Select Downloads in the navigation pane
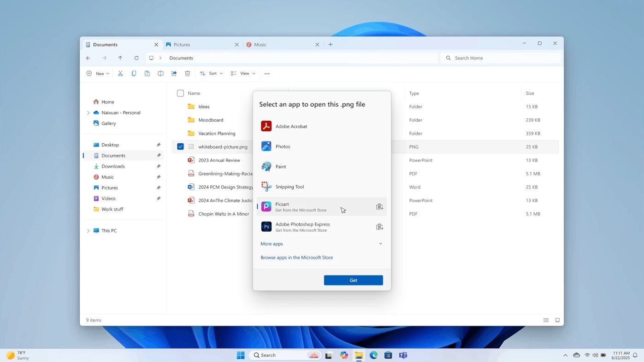 click(x=123, y=166)
